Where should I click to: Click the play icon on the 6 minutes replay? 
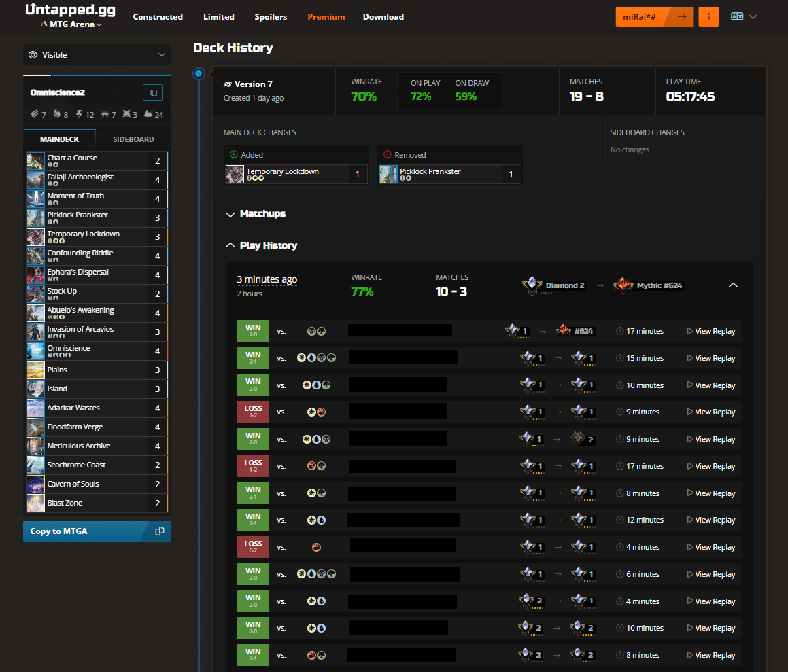[690, 574]
